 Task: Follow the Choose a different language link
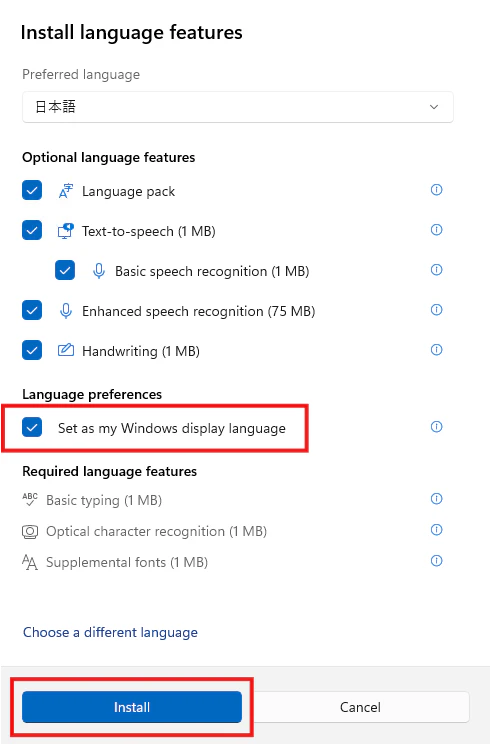111,632
